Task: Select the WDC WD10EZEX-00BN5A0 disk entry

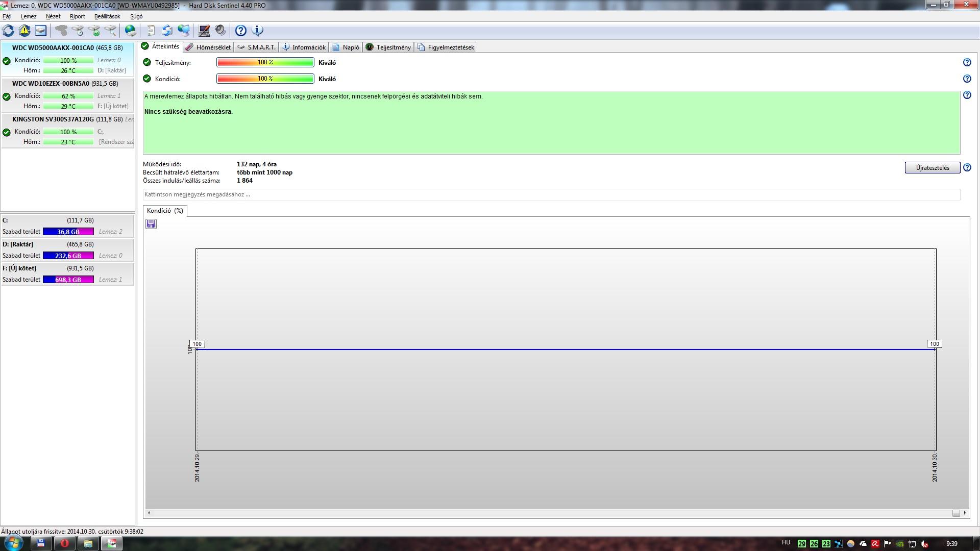Action: pos(51,84)
